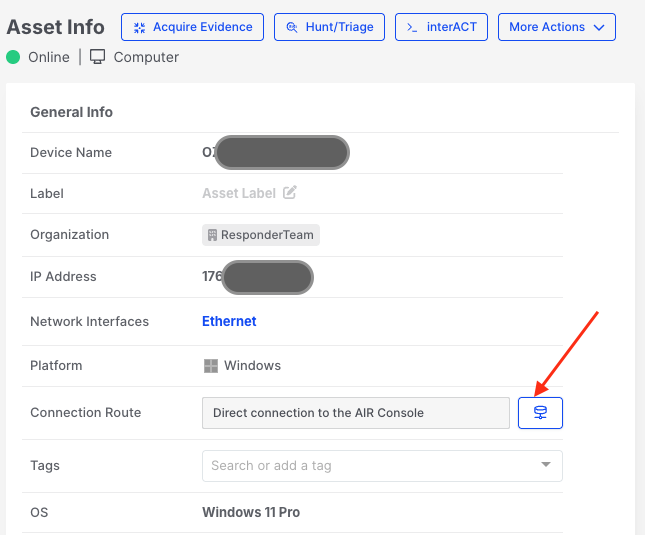The width and height of the screenshot is (645, 535).
Task: Open the Ethernet network interface link
Action: click(x=229, y=321)
